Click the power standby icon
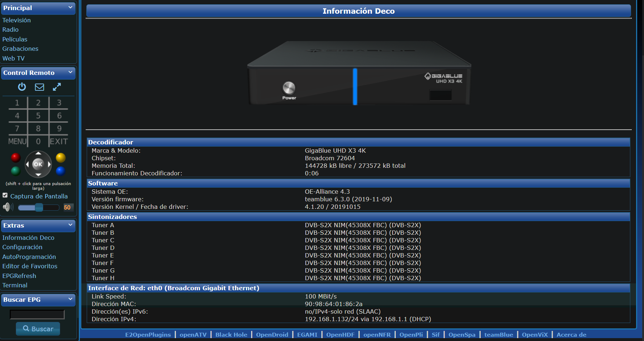Viewport: 644px width, 341px height. 22,87
